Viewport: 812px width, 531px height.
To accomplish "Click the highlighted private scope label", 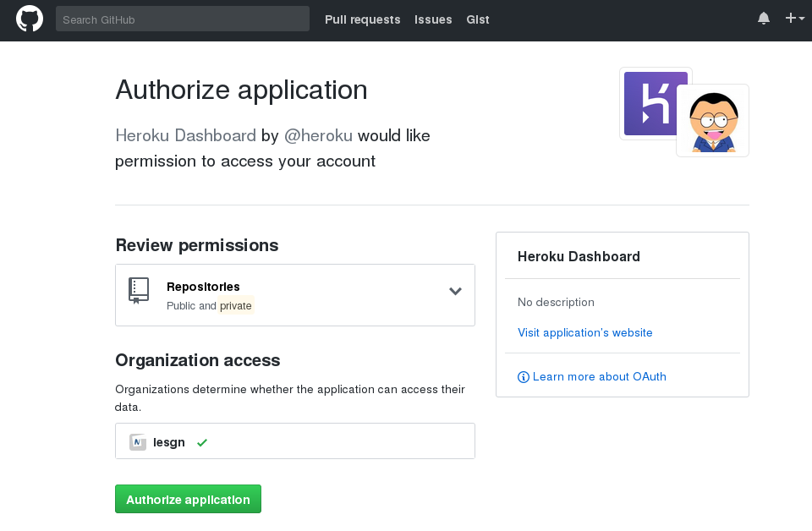I will (236, 306).
